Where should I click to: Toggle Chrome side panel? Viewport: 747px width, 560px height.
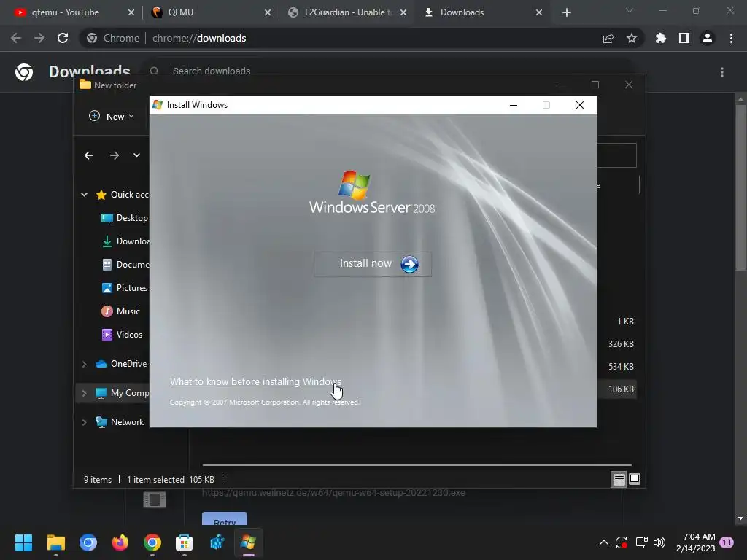tap(684, 38)
